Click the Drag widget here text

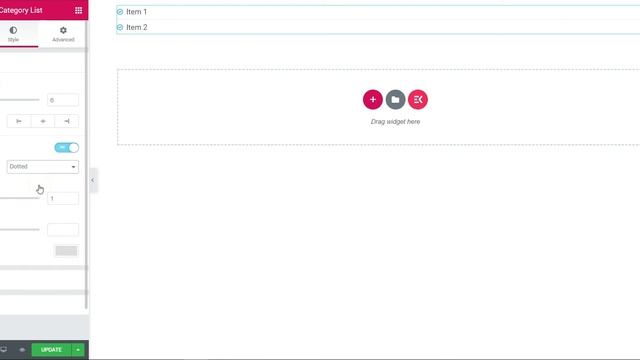pyautogui.click(x=395, y=122)
